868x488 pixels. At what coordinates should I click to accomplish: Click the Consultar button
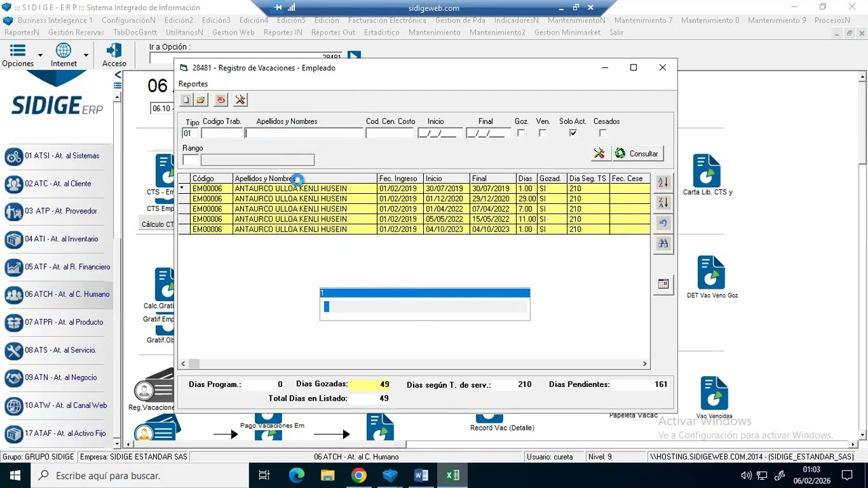tap(637, 153)
